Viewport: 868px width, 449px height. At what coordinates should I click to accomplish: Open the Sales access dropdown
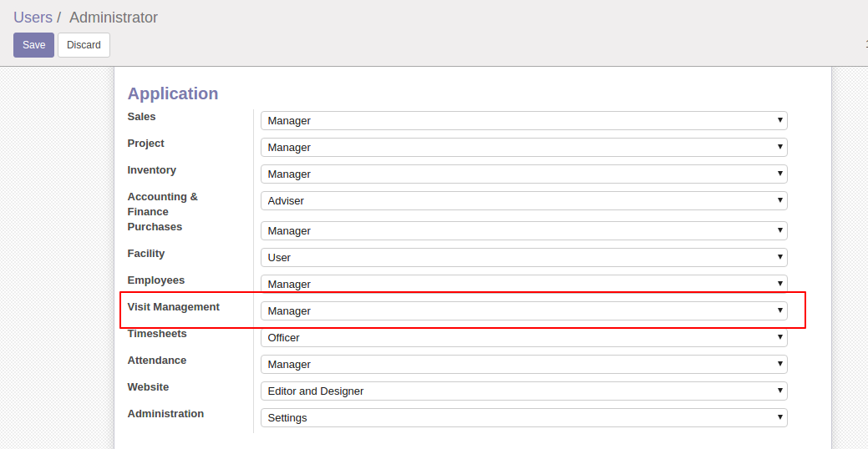(524, 120)
